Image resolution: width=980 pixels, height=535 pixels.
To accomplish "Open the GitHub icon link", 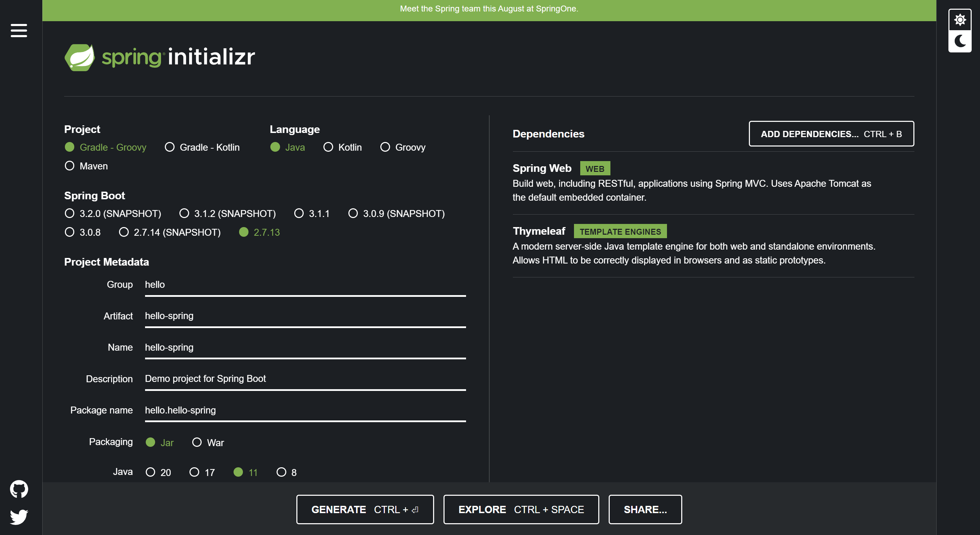I will coord(19,489).
